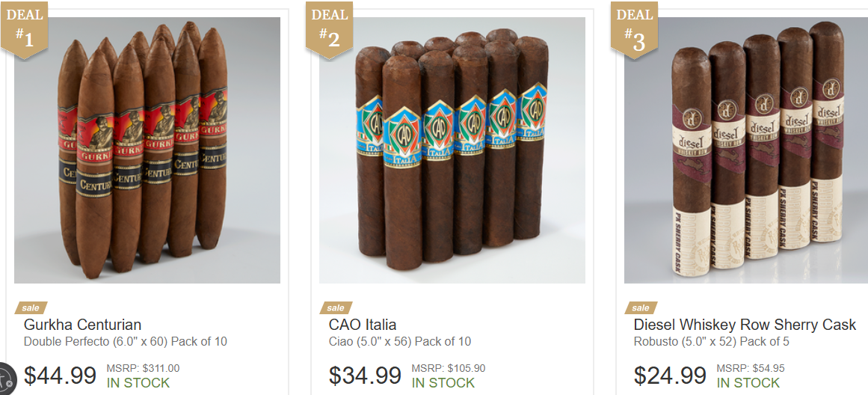The height and width of the screenshot is (395, 868).
Task: Click the Deal #3 ribbon badge
Action: [x=634, y=29]
